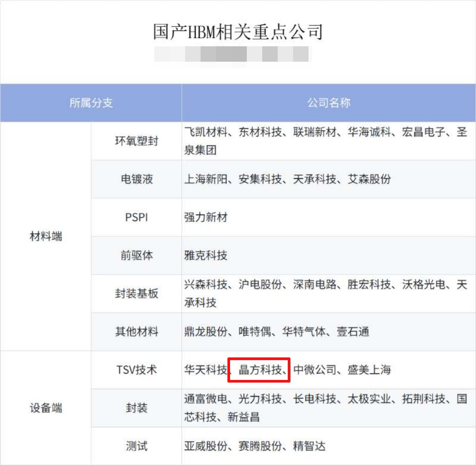Click company name 长电科技
This screenshot has width=476, height=465.
[x=315, y=398]
